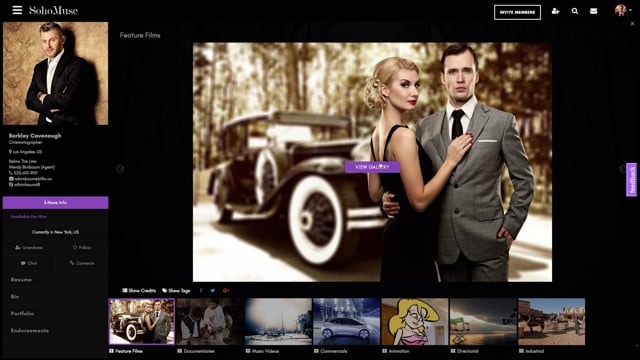This screenshot has height=360, width=640.
Task: Open the Bio section
Action: click(x=15, y=297)
